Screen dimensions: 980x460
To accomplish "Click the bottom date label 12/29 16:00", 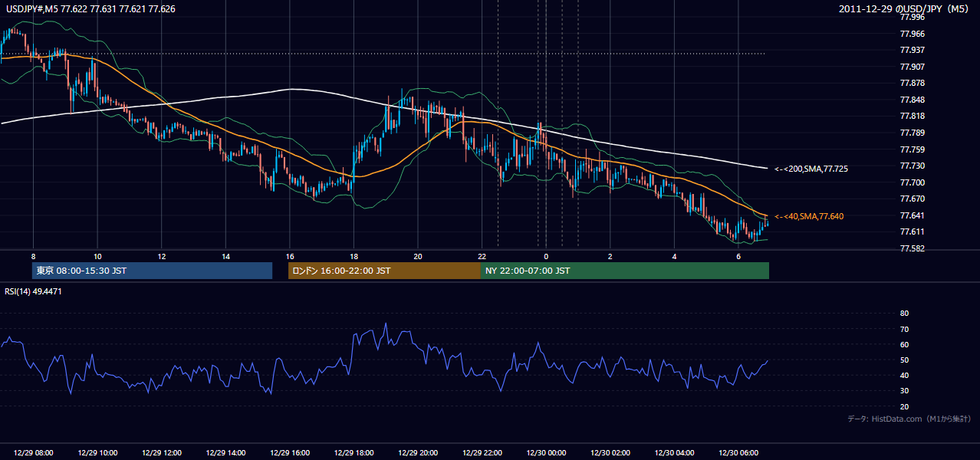I will click(x=289, y=453).
